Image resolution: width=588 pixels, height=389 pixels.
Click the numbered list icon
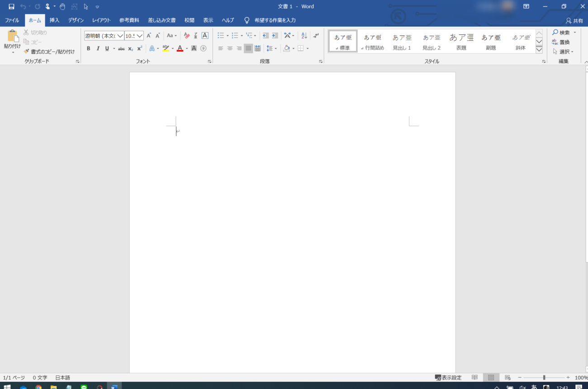point(235,36)
